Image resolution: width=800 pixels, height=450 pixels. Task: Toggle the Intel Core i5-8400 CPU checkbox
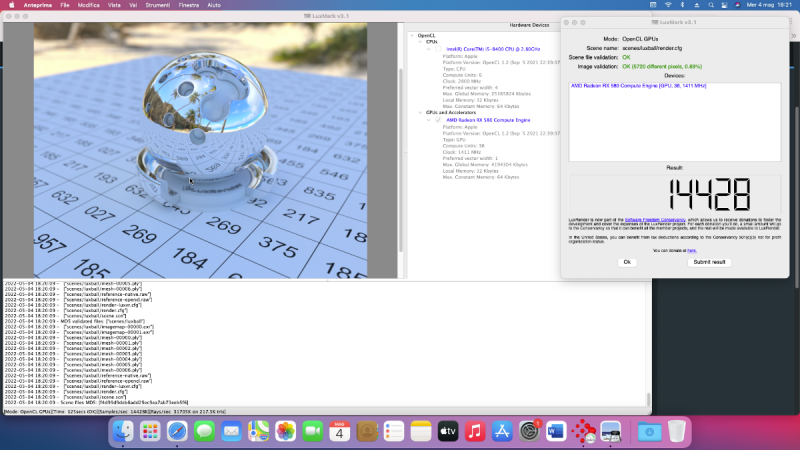[438, 49]
